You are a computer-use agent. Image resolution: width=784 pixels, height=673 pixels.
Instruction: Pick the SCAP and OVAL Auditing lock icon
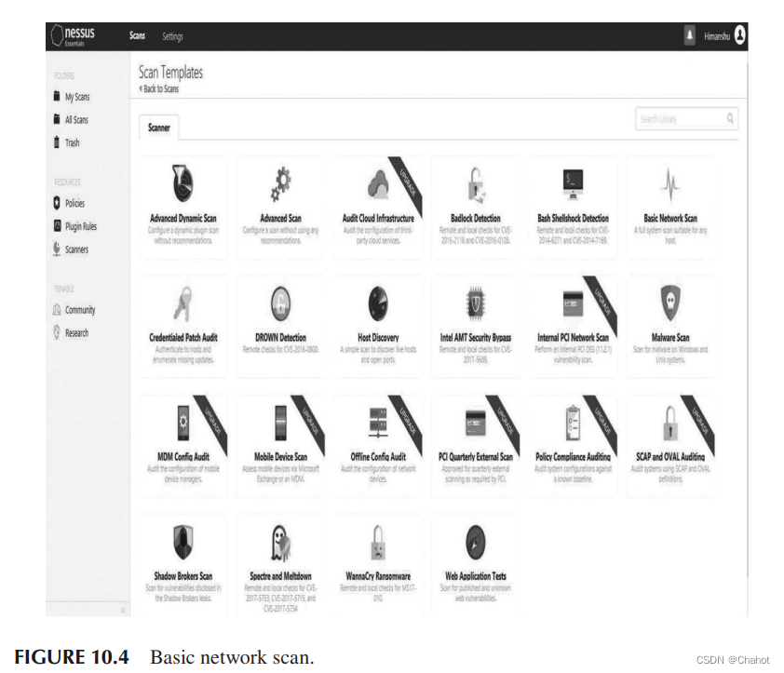tap(670, 423)
